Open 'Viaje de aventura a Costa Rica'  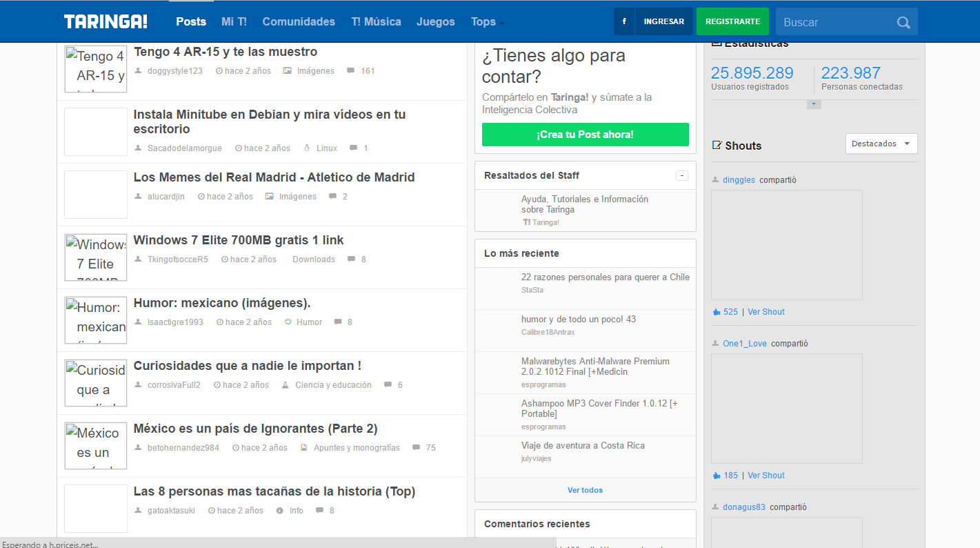[583, 446]
